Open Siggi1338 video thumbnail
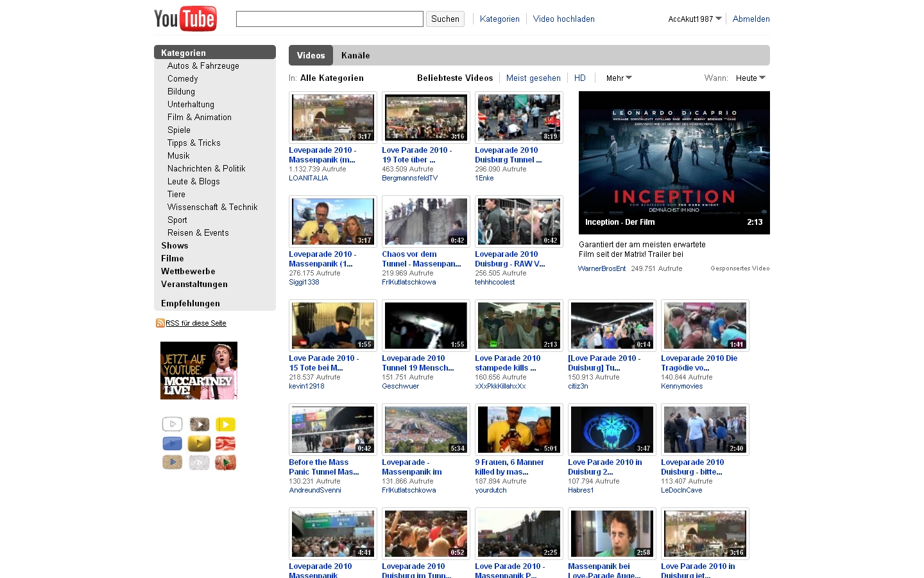Image resolution: width=924 pixels, height=578 pixels. (333, 222)
